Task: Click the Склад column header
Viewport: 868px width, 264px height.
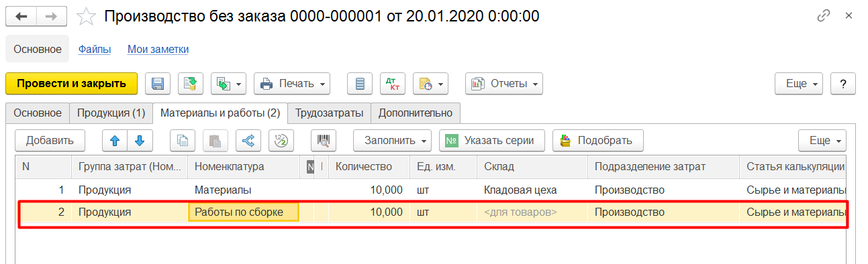Action: click(x=532, y=166)
